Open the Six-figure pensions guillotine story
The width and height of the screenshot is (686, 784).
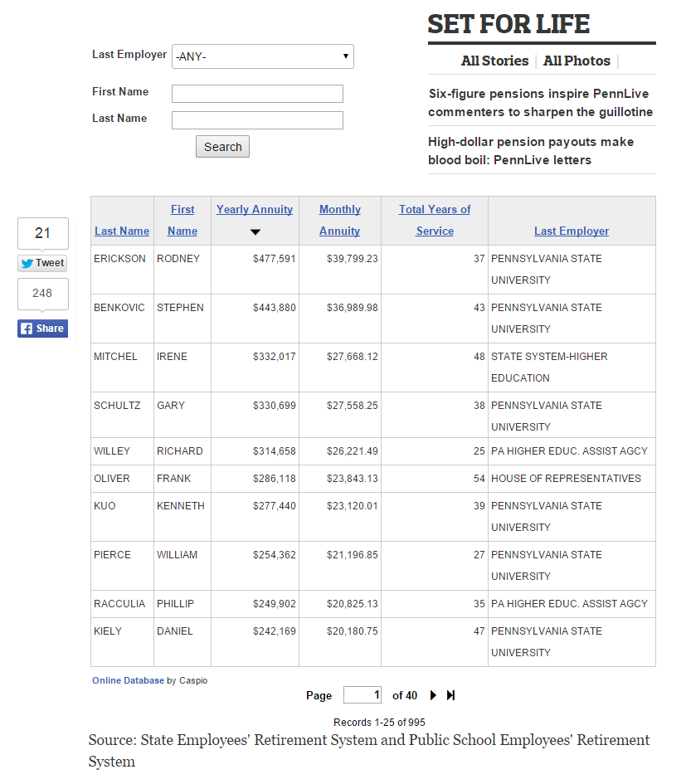point(540,103)
